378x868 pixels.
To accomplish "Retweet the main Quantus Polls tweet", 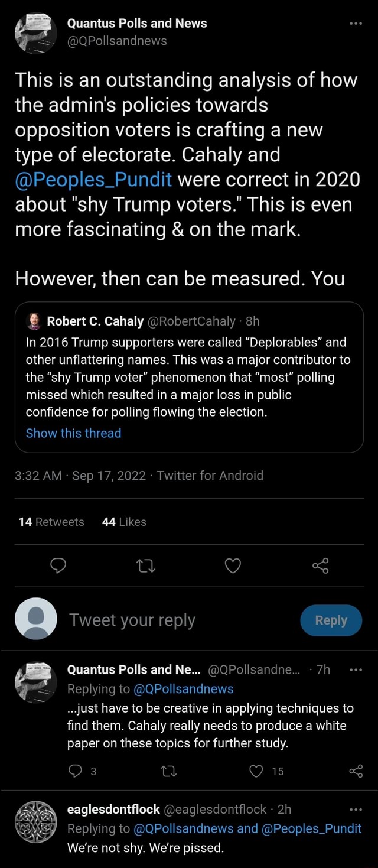I will (x=145, y=566).
